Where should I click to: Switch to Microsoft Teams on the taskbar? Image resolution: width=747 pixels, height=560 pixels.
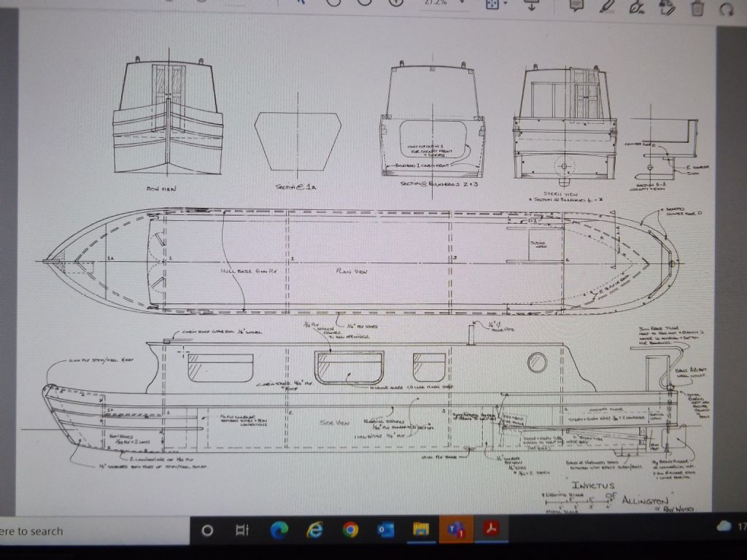456,529
